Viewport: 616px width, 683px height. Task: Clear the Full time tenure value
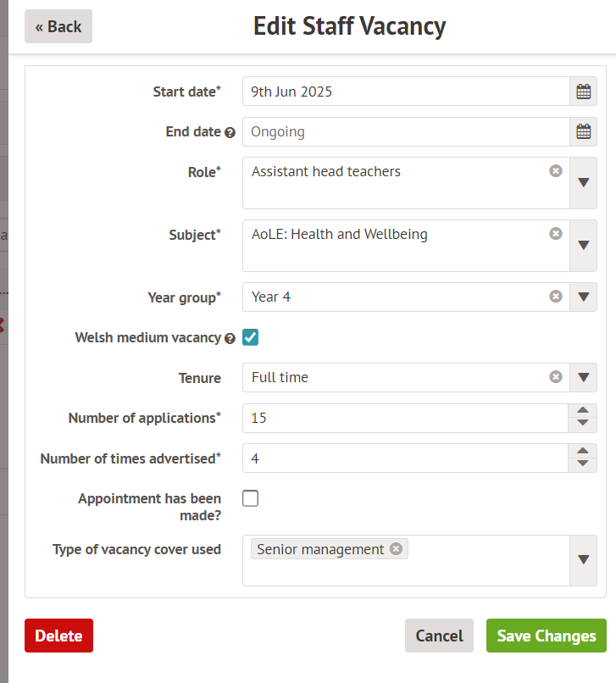(556, 377)
